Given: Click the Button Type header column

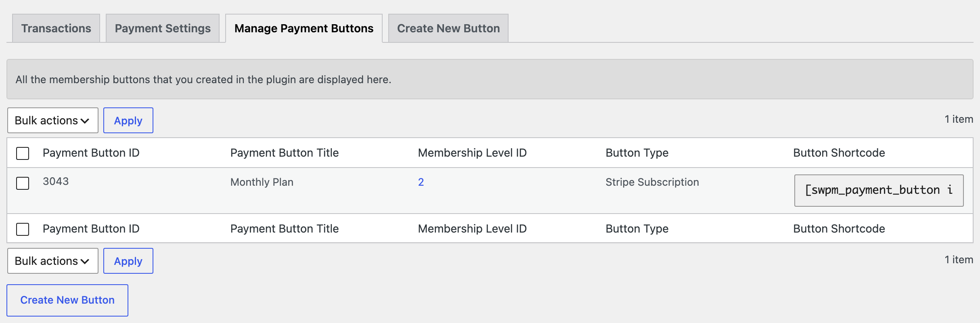Looking at the screenshot, I should point(637,153).
